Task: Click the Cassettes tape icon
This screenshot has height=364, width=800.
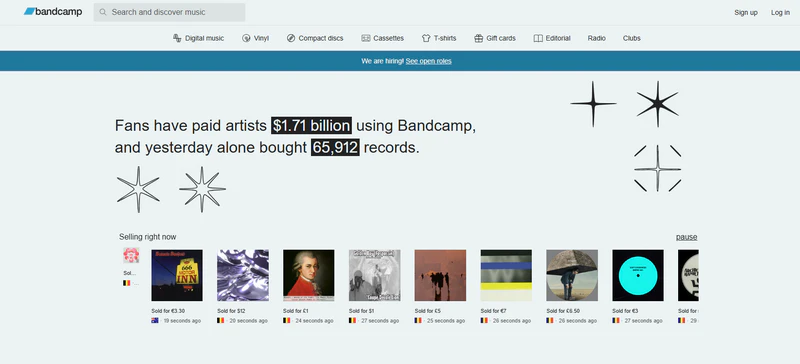Action: 366,38
